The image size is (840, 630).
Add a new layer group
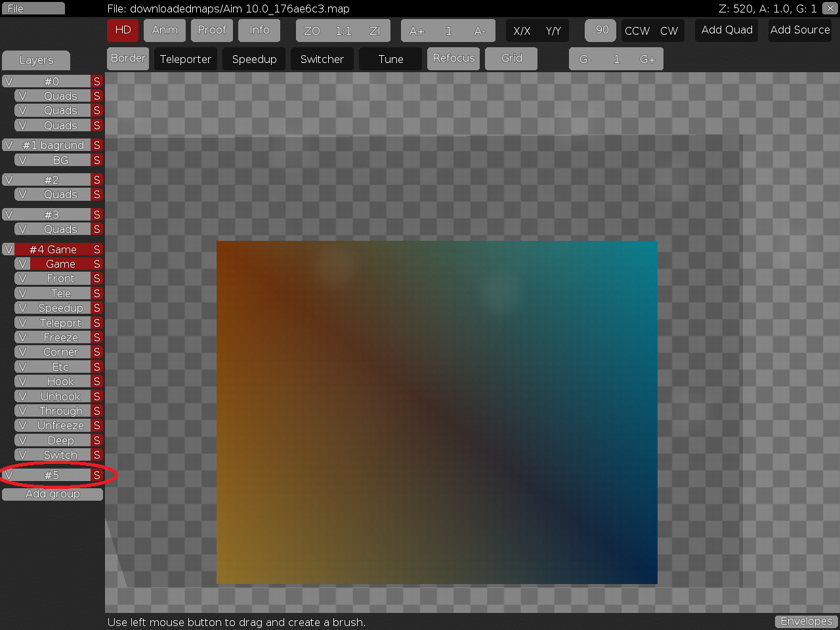[52, 494]
